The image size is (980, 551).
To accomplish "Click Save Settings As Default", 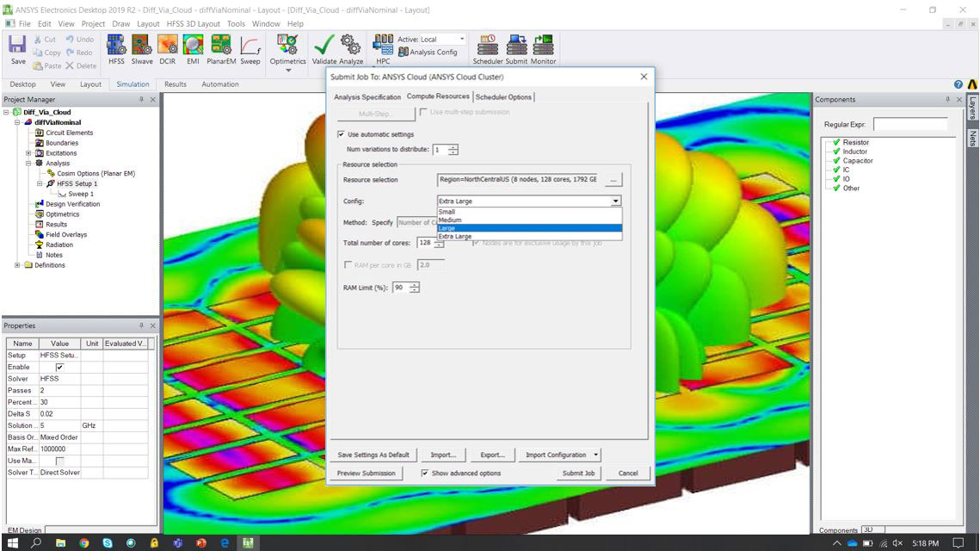I will [373, 455].
